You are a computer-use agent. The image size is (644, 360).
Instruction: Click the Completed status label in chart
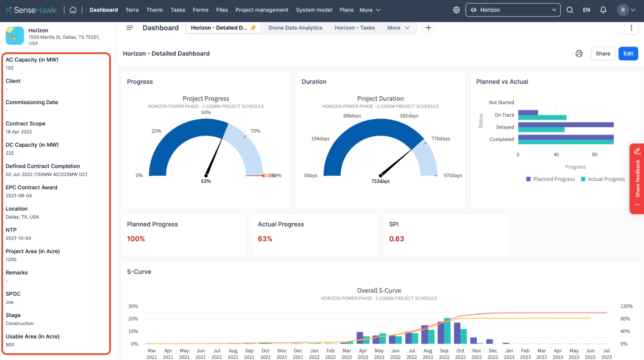click(x=502, y=140)
